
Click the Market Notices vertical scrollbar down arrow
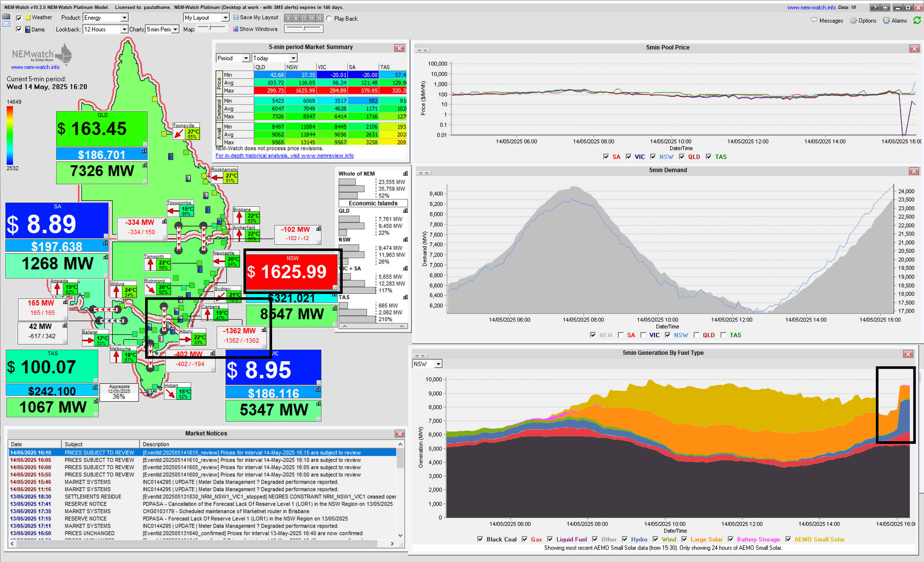click(x=401, y=535)
